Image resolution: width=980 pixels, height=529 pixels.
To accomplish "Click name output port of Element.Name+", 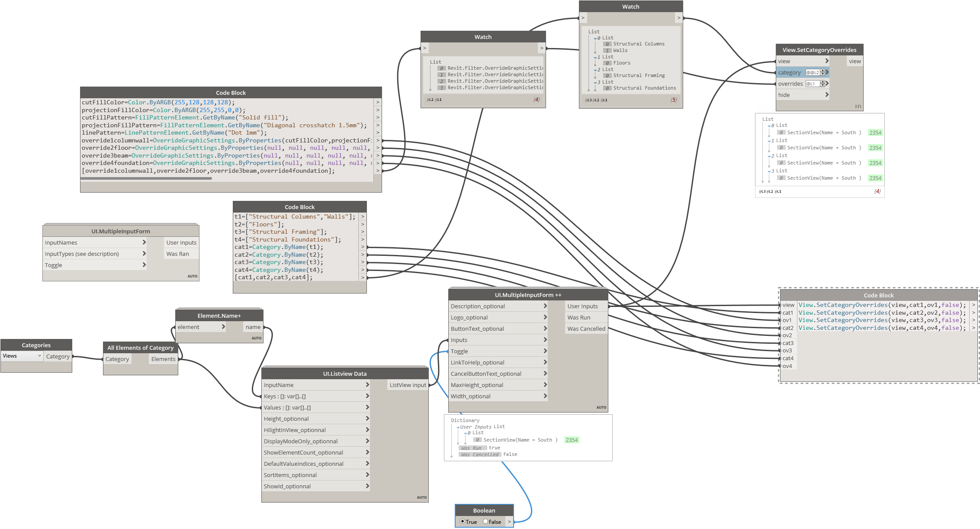I will [253, 327].
